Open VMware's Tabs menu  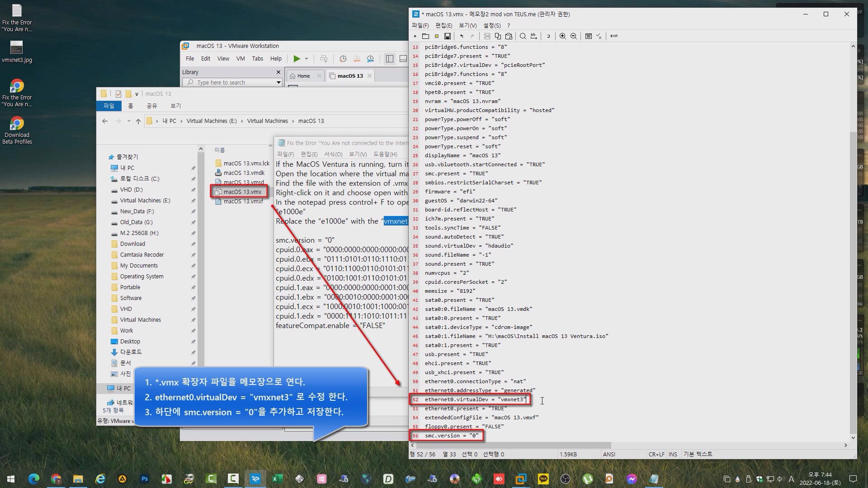click(258, 59)
